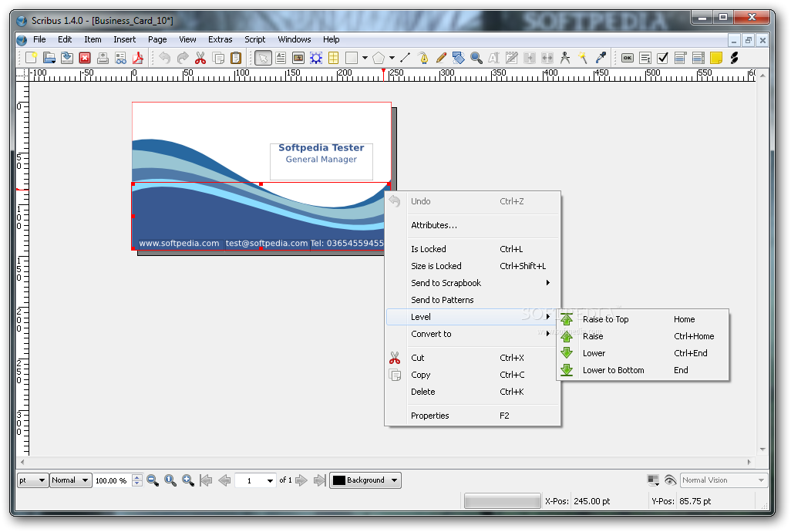Open the Normal image preview quality dropdown
Viewport: 791px width, 532px height.
[71, 480]
